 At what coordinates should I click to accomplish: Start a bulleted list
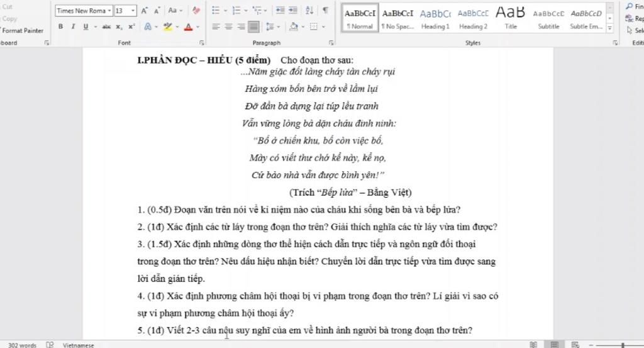216,10
